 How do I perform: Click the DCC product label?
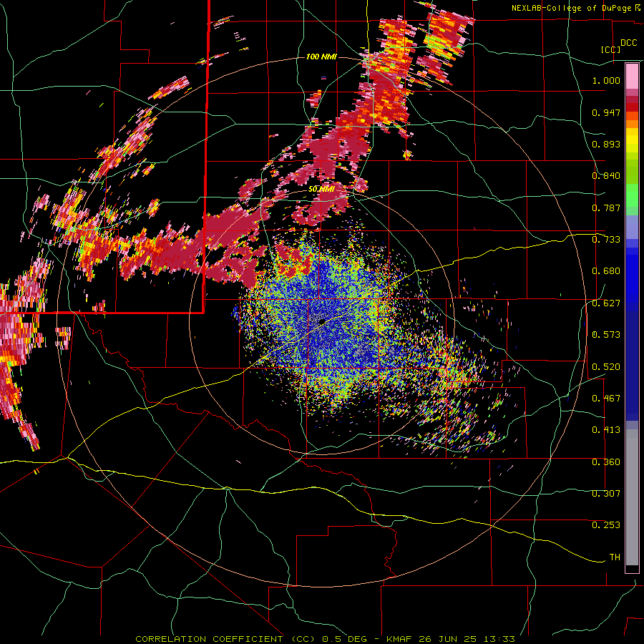coord(629,43)
